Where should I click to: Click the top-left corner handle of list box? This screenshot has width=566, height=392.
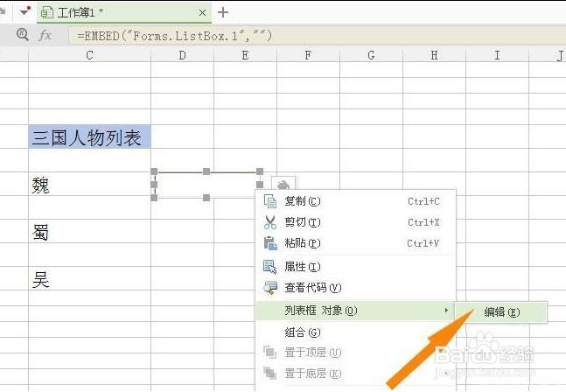[154, 171]
